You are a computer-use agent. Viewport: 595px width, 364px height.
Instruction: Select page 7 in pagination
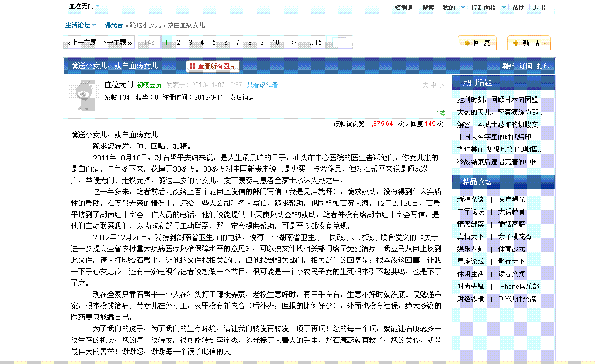[x=238, y=43]
